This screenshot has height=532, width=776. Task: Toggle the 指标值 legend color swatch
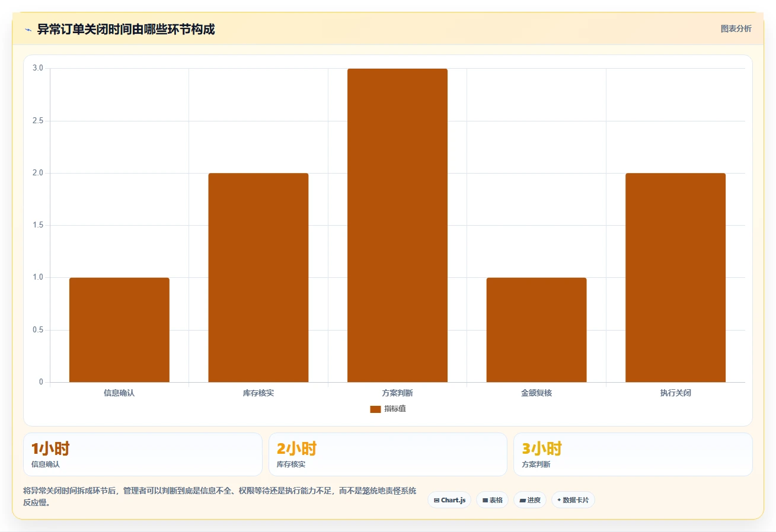(x=375, y=409)
